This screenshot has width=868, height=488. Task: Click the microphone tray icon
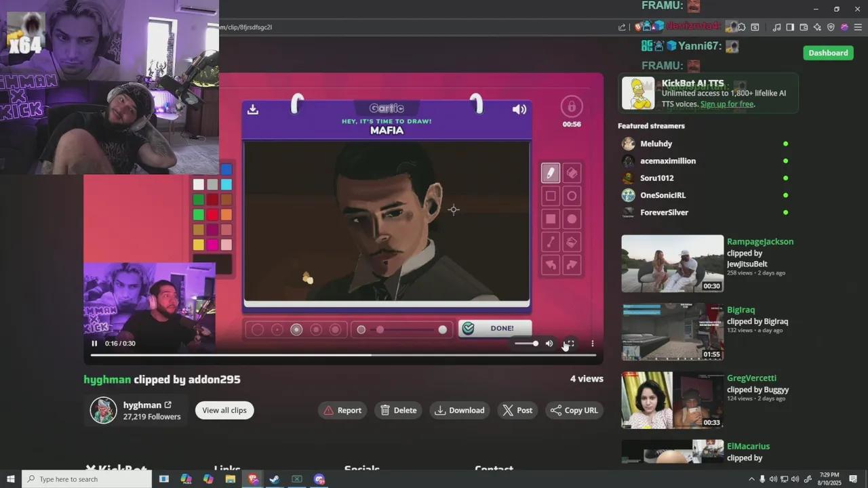point(763,479)
